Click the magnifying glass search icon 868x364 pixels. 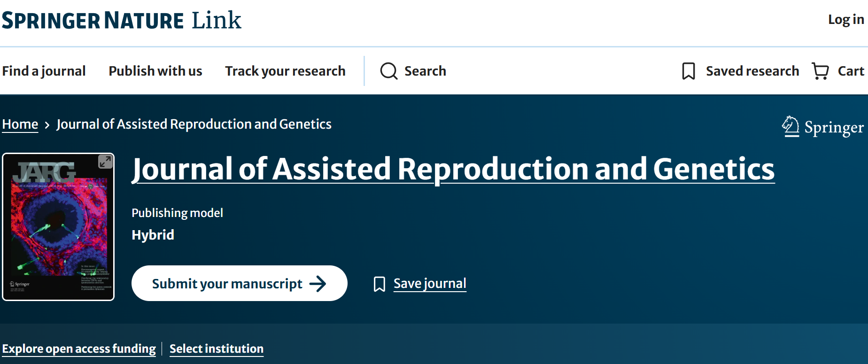click(389, 71)
